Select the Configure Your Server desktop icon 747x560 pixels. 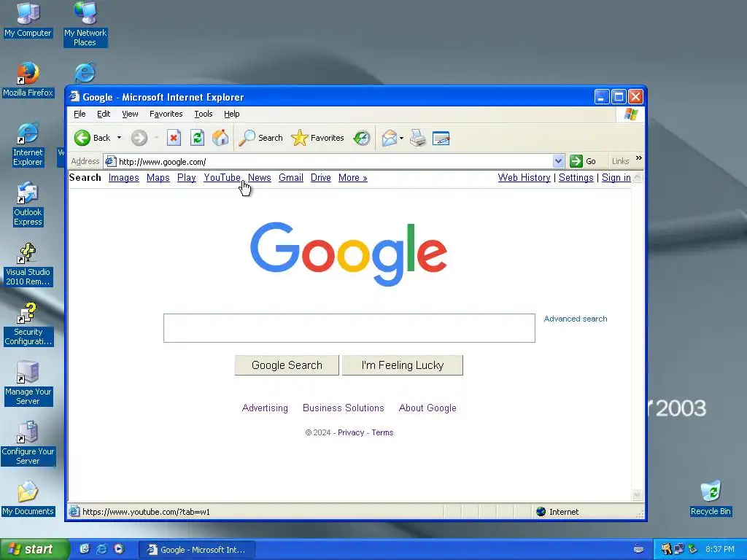point(28,443)
